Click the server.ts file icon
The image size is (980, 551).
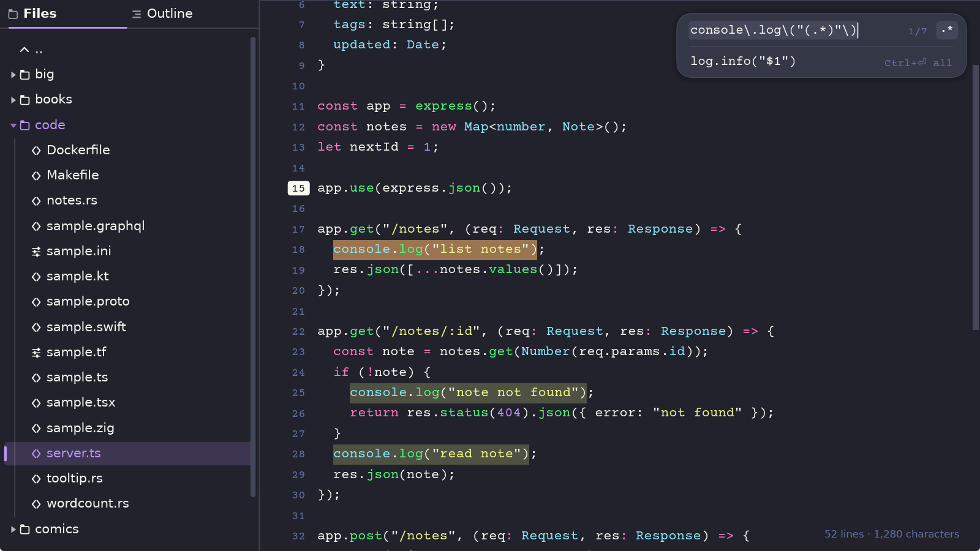[x=36, y=453]
